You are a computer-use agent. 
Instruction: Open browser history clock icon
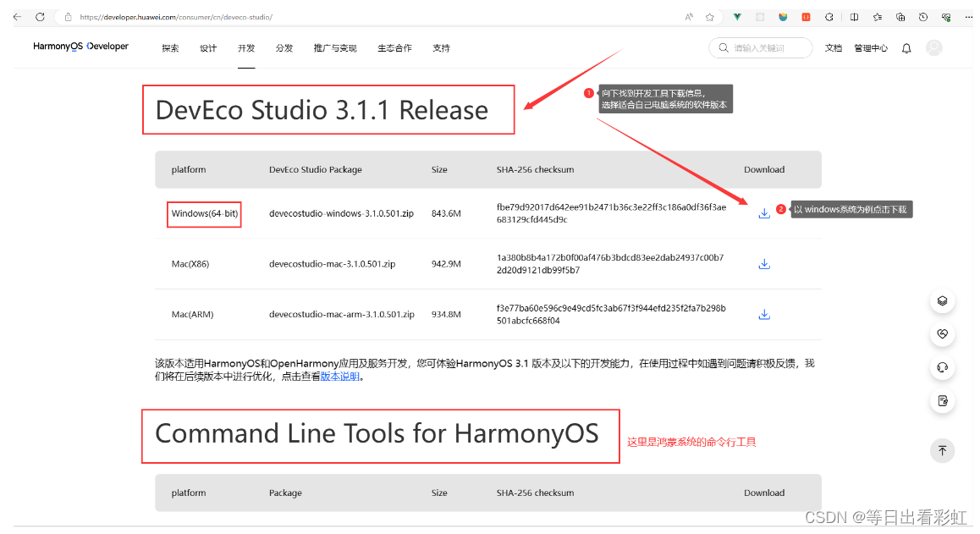(923, 17)
